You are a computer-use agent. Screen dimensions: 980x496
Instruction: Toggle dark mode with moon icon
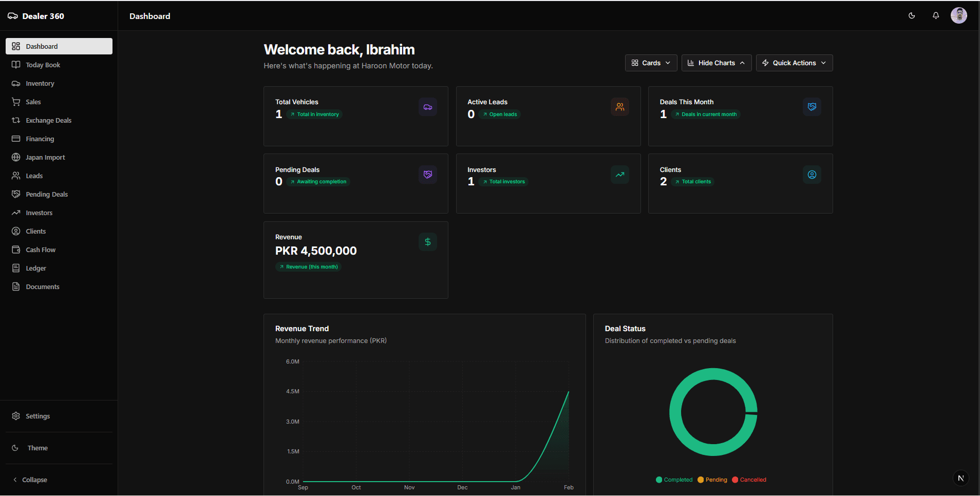pyautogui.click(x=912, y=15)
